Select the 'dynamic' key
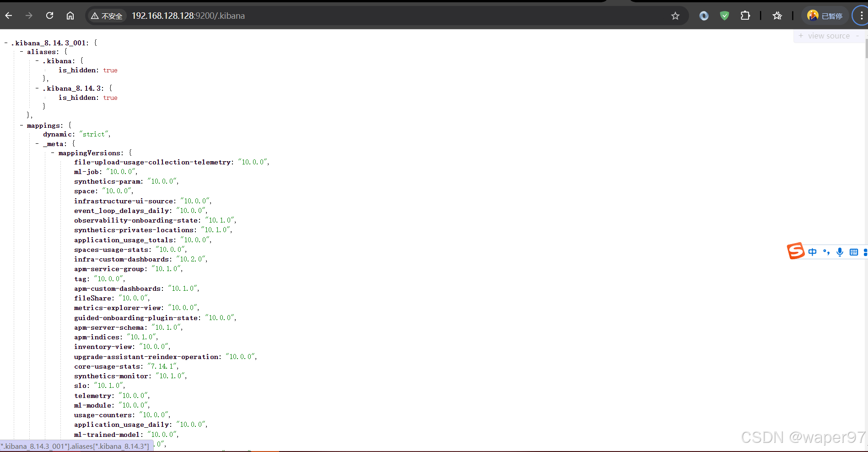Screen dimensions: 868x452 tap(58, 134)
